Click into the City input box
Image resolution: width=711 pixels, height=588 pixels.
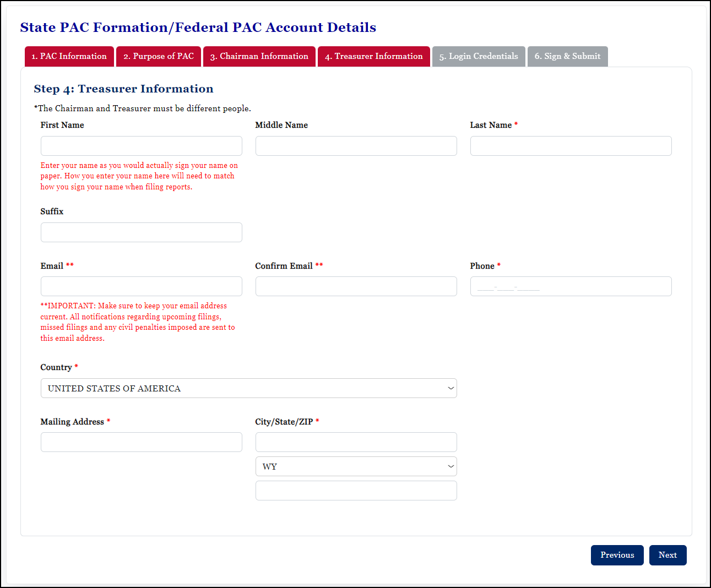(356, 442)
